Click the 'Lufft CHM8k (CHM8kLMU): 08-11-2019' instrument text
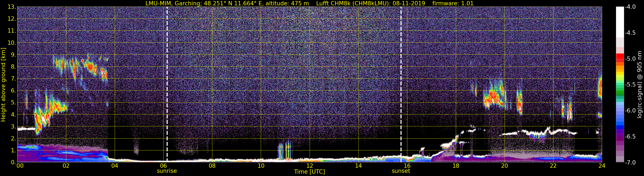 pos(371,3)
